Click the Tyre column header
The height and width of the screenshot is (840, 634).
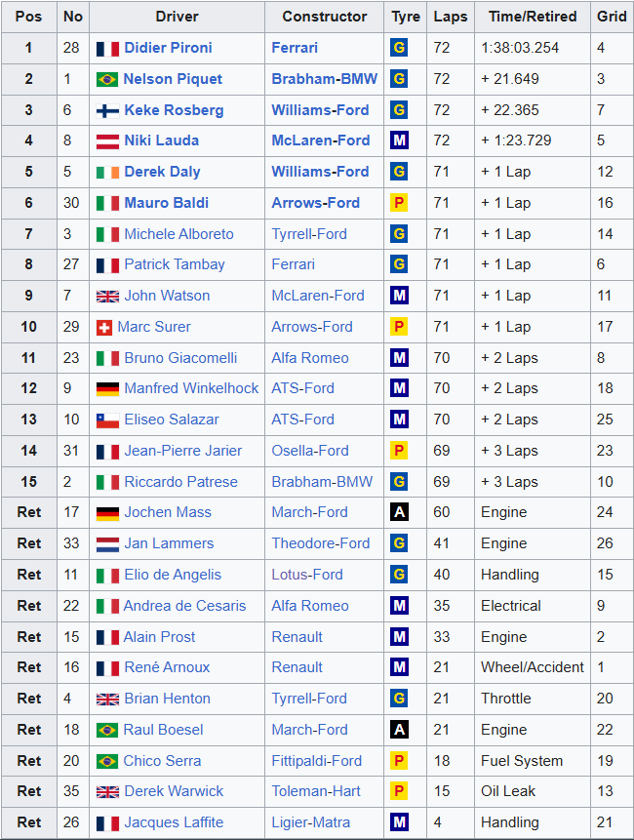point(406,17)
